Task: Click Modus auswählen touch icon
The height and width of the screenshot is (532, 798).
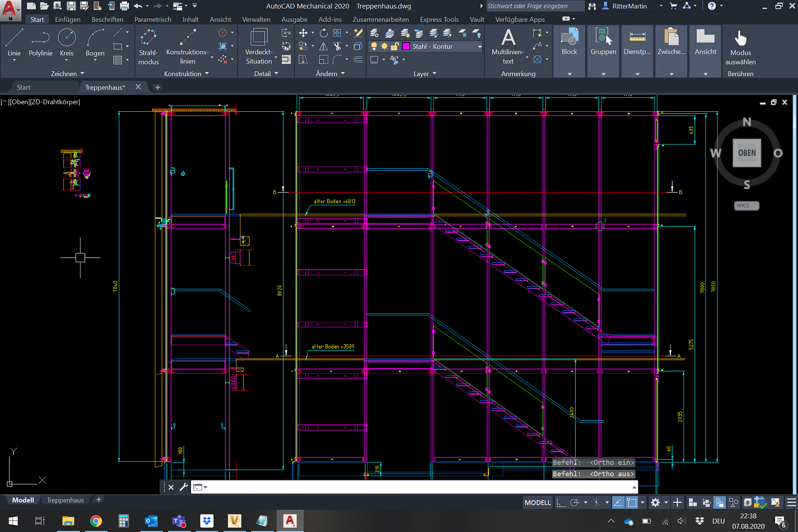Action: (741, 46)
